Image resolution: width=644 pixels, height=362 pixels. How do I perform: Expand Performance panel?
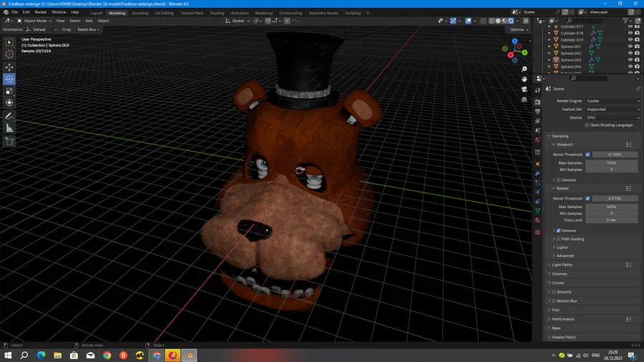(563, 319)
